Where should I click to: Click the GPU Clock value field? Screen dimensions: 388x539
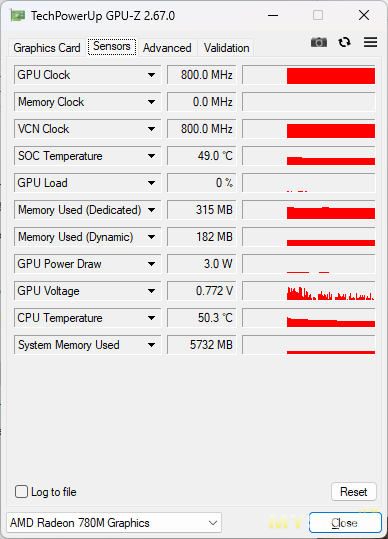202,75
